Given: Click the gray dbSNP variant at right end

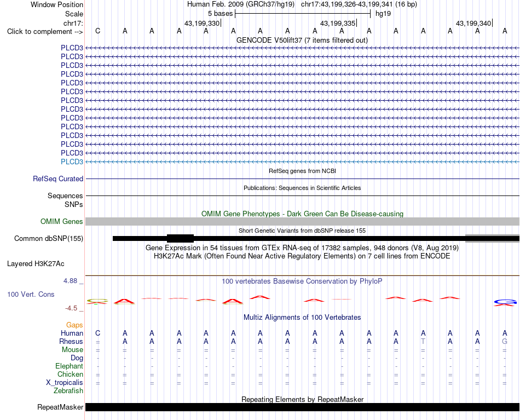Looking at the screenshot, I should [x=492, y=239].
